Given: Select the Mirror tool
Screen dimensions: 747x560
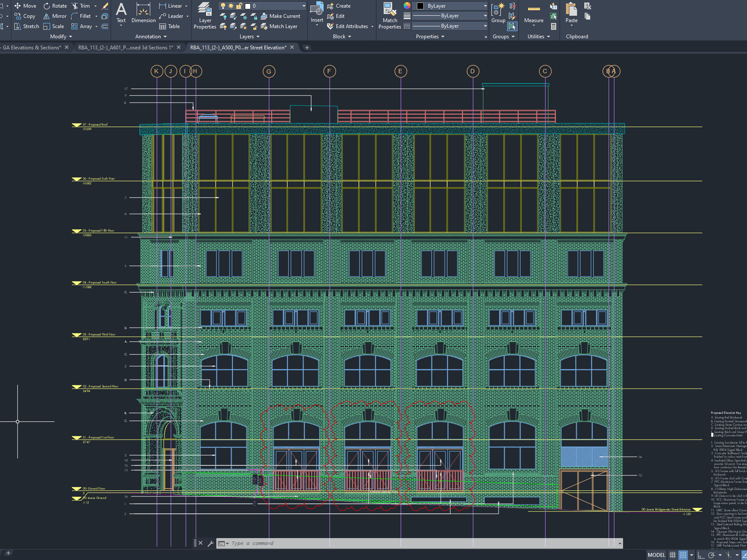Looking at the screenshot, I should point(55,16).
